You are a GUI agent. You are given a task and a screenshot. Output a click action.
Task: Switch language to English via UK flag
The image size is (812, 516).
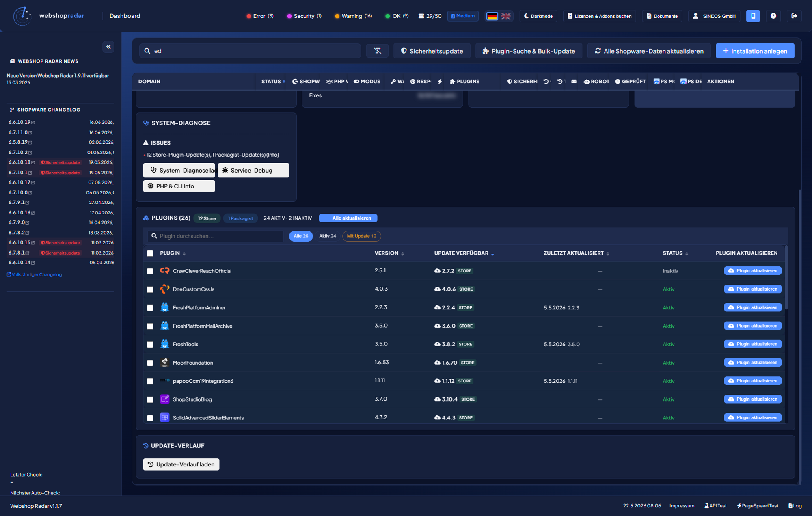point(506,16)
